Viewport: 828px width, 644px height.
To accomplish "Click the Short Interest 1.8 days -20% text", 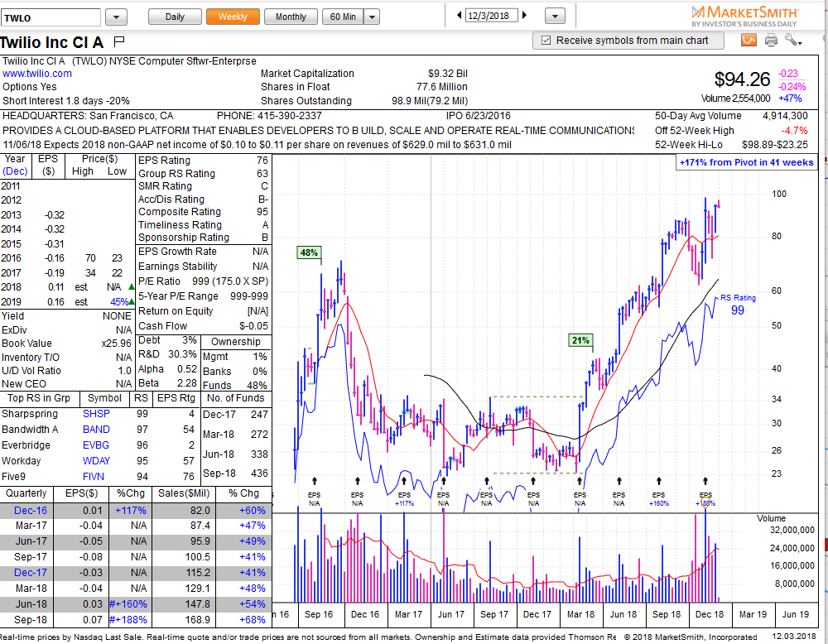I will coord(66,101).
